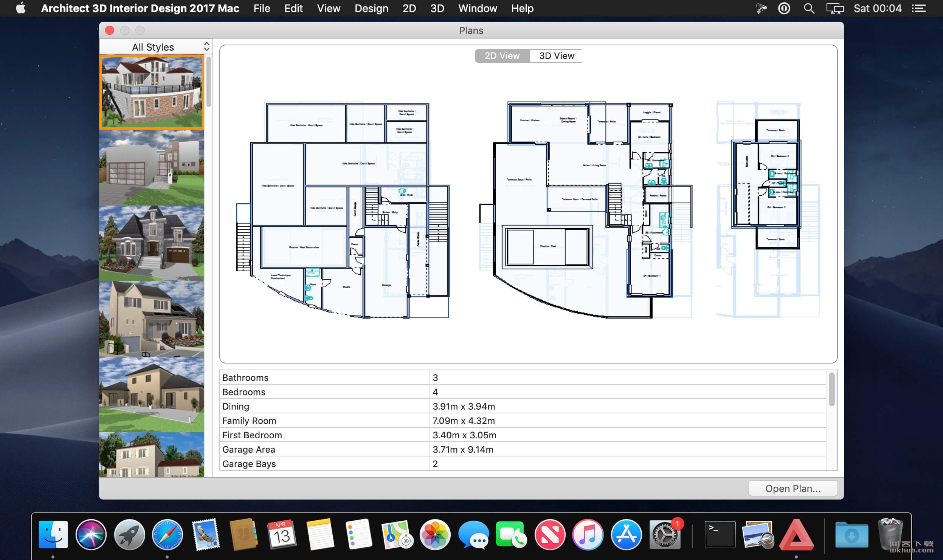Screen dimensions: 943x560
Task: Select the Garage Bays row
Action: (523, 464)
